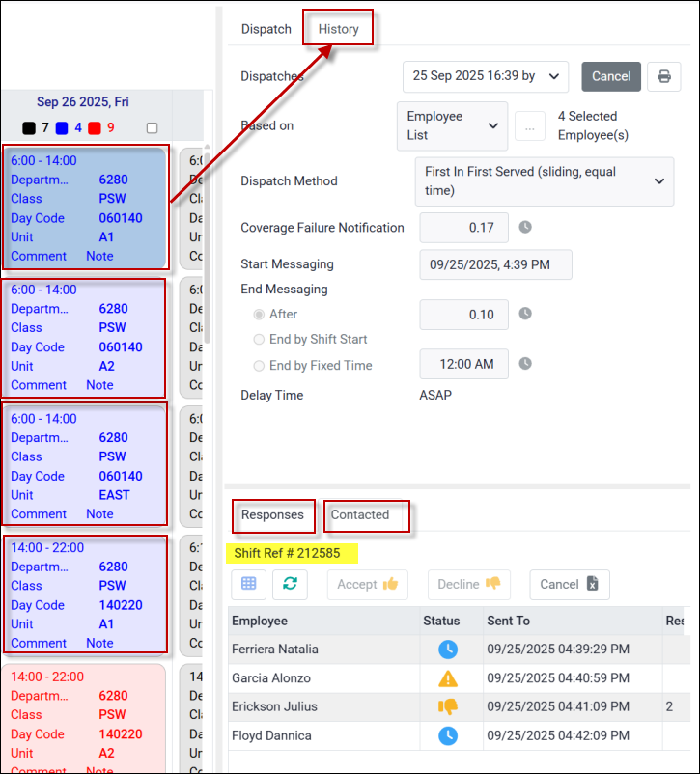
Task: Click the grid table icon under Shift Ref
Action: pos(248,584)
